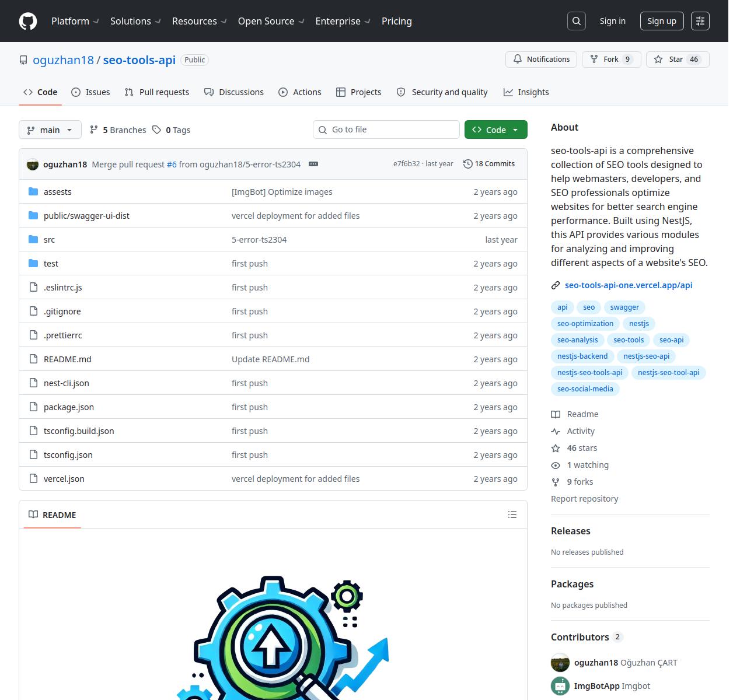The height and width of the screenshot is (700, 747).
Task: Click the Sign up button
Action: 662,21
